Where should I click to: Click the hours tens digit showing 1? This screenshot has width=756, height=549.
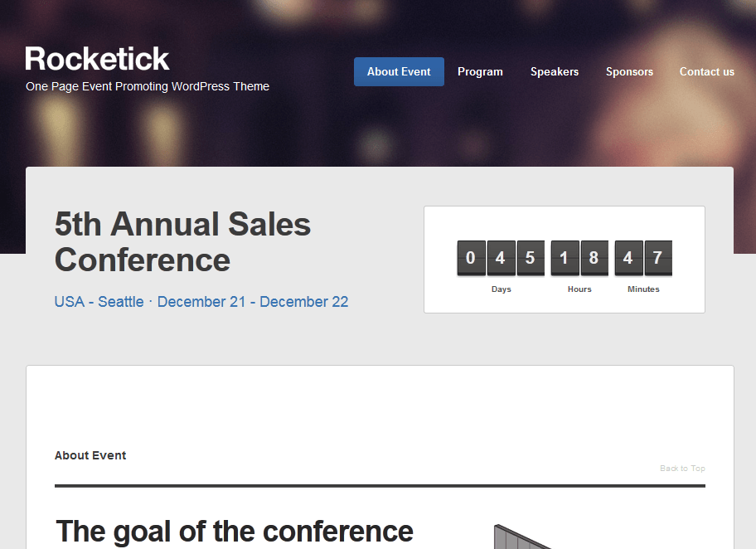[x=565, y=258]
